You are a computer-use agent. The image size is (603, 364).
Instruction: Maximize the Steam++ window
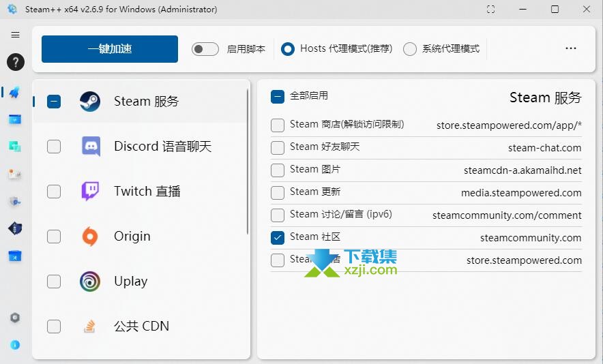point(555,10)
